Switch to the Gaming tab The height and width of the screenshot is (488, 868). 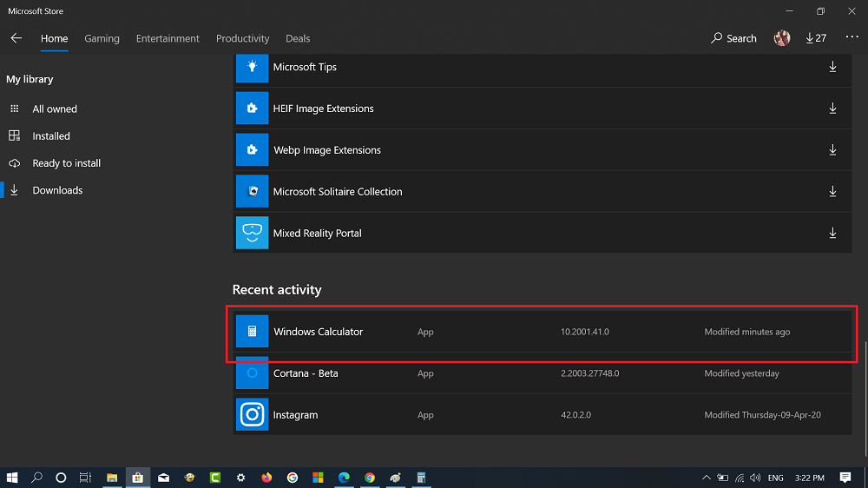102,38
